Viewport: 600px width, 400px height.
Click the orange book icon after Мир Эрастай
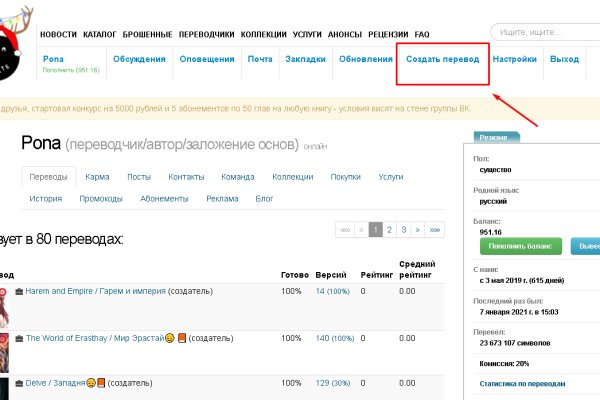(x=182, y=338)
